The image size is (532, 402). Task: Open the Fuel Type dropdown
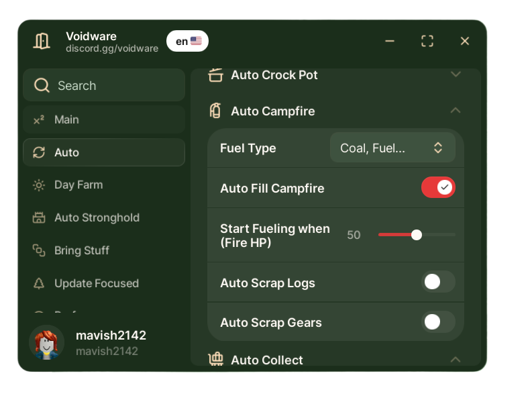pos(392,148)
